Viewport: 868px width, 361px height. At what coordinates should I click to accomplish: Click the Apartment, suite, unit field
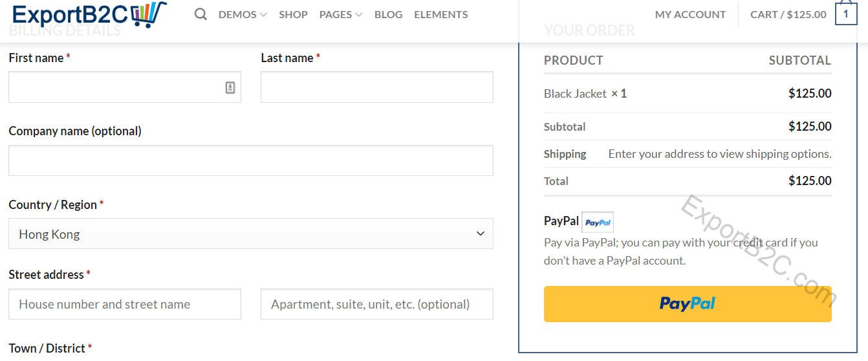click(377, 304)
